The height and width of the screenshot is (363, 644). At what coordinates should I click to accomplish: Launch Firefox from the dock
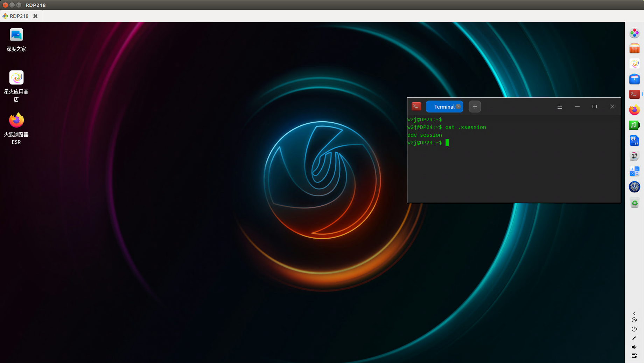[x=634, y=110]
